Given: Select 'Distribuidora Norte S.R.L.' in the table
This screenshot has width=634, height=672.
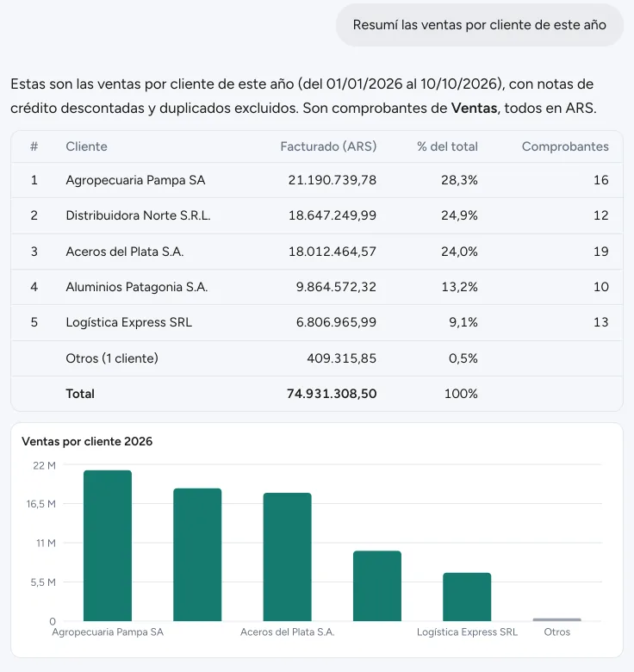Looking at the screenshot, I should tap(138, 215).
